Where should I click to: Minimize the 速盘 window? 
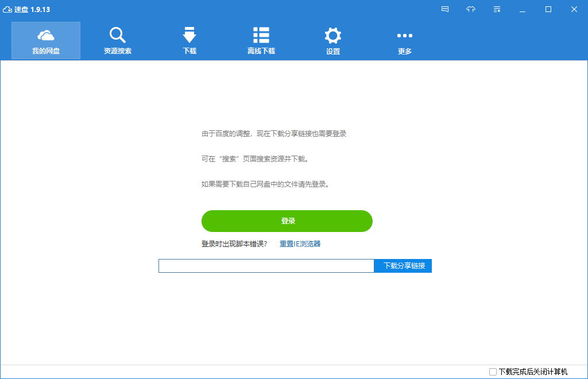coord(523,9)
